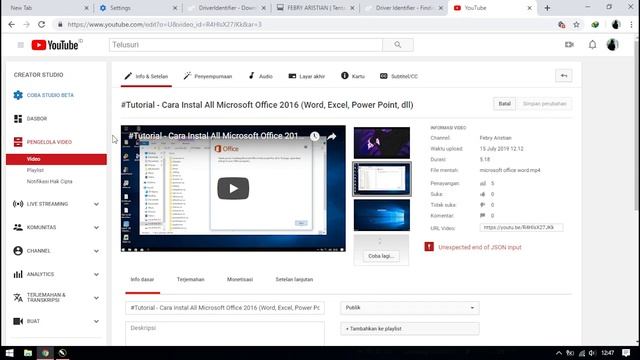Open the Tambahkan ke playlist dropdown
Image resolution: width=640 pixels, height=360 pixels.
point(410,329)
